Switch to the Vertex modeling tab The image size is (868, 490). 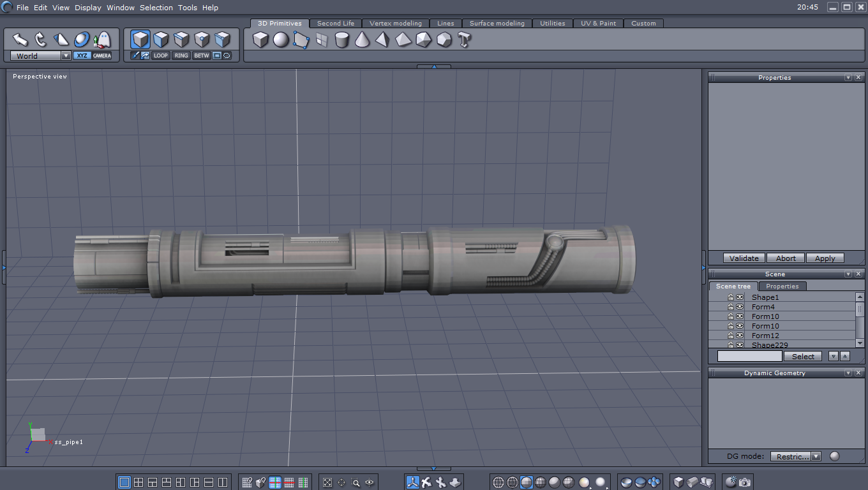pyautogui.click(x=396, y=24)
